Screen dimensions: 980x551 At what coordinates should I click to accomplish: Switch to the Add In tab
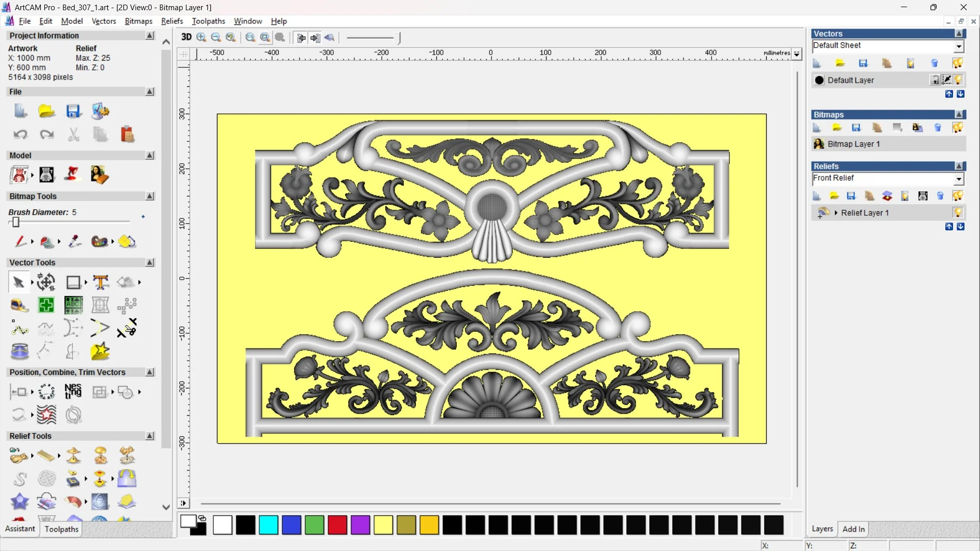pos(853,529)
